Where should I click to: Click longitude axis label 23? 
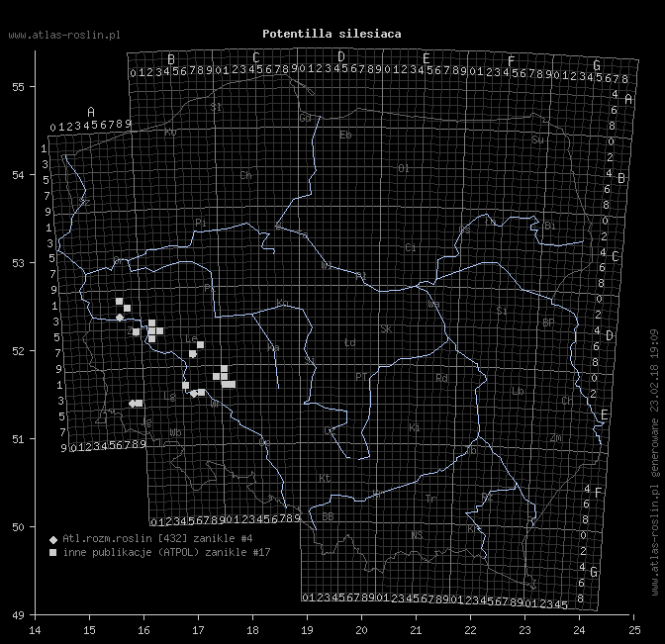tap(524, 630)
